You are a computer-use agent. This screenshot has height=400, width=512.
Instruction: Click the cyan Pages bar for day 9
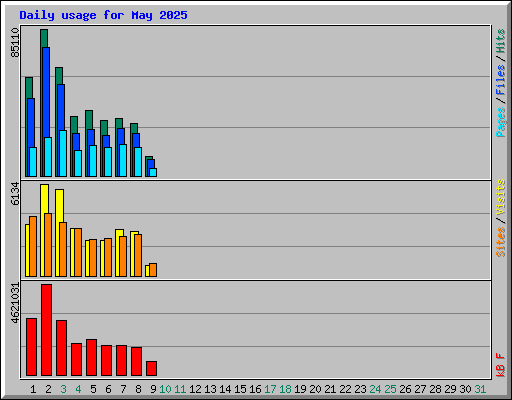pos(153,172)
